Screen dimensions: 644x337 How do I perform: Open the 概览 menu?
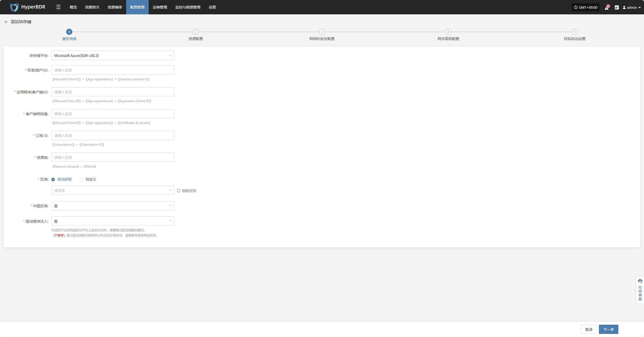[x=73, y=7]
